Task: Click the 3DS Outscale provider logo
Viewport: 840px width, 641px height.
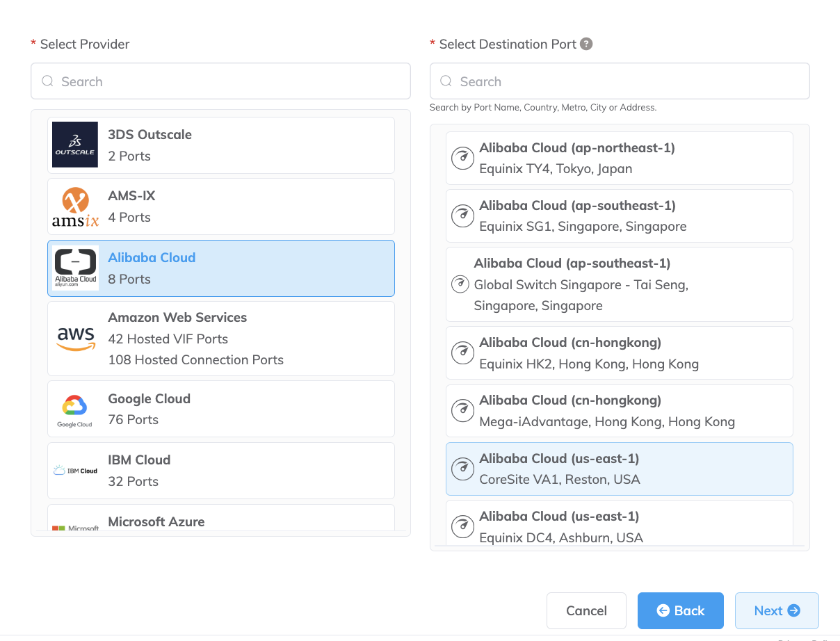Action: tap(75, 145)
